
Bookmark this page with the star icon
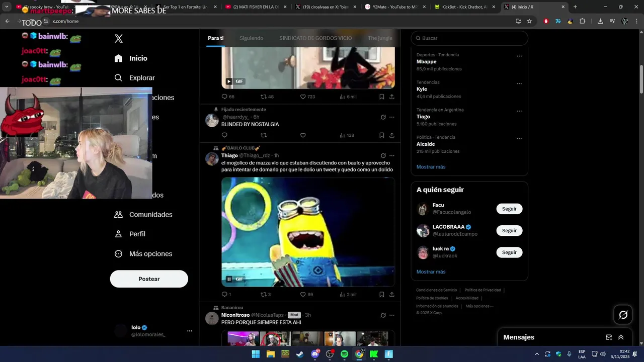pos(529,21)
